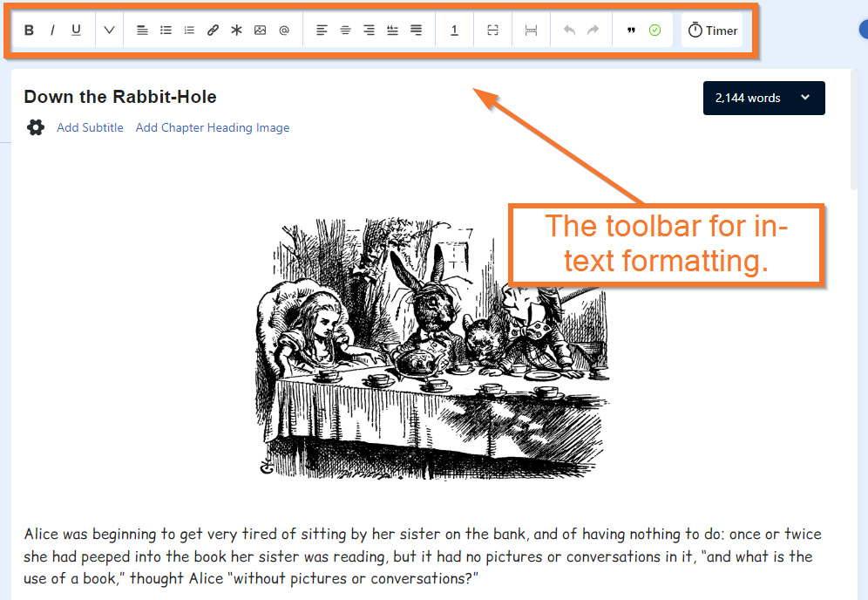The image size is (868, 600).
Task: Insert a bulleted list
Action: (166, 31)
